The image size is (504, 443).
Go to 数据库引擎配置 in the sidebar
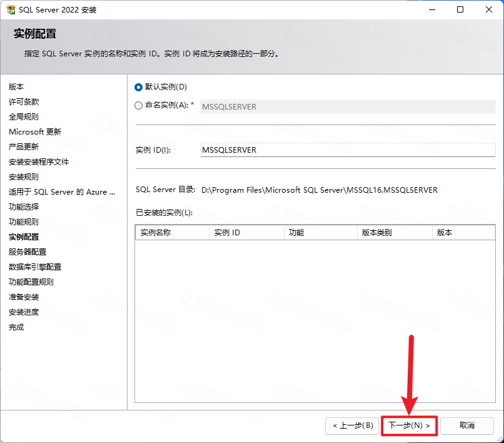[x=35, y=267]
